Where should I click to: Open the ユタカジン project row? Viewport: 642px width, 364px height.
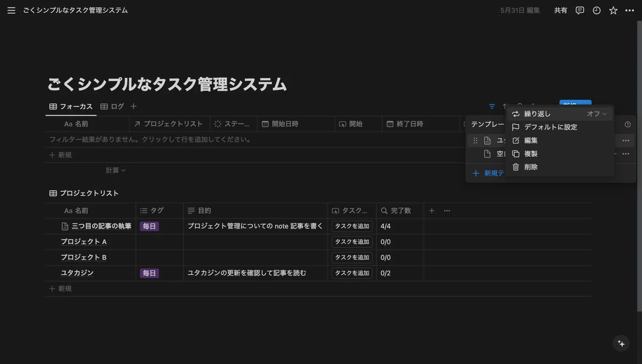tap(77, 273)
